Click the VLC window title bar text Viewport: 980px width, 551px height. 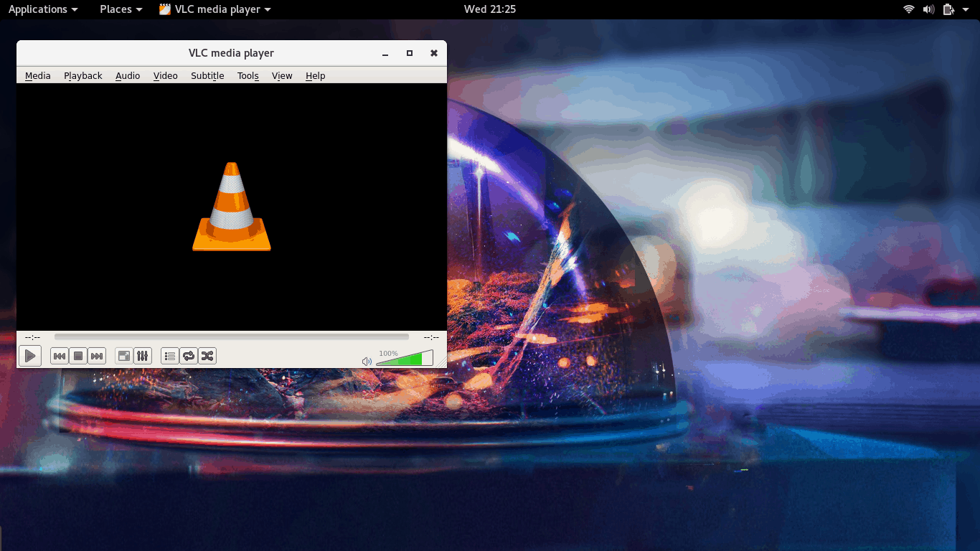pos(231,53)
